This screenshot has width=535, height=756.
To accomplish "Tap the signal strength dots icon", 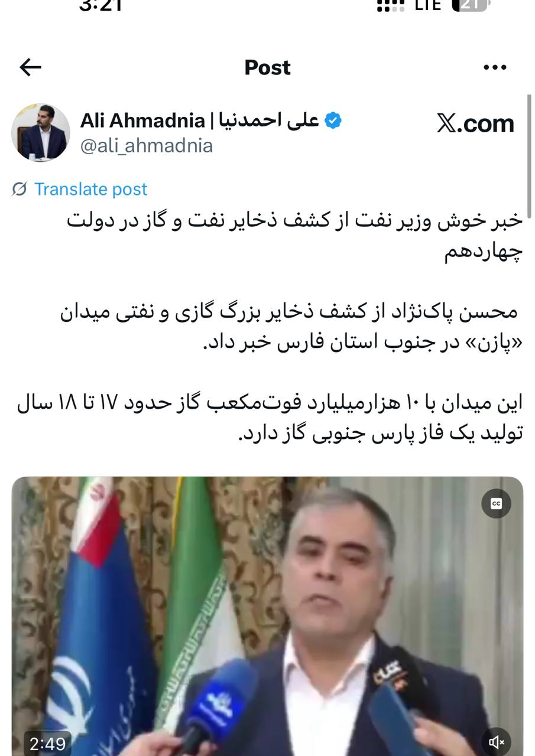I will pyautogui.click(x=391, y=5).
